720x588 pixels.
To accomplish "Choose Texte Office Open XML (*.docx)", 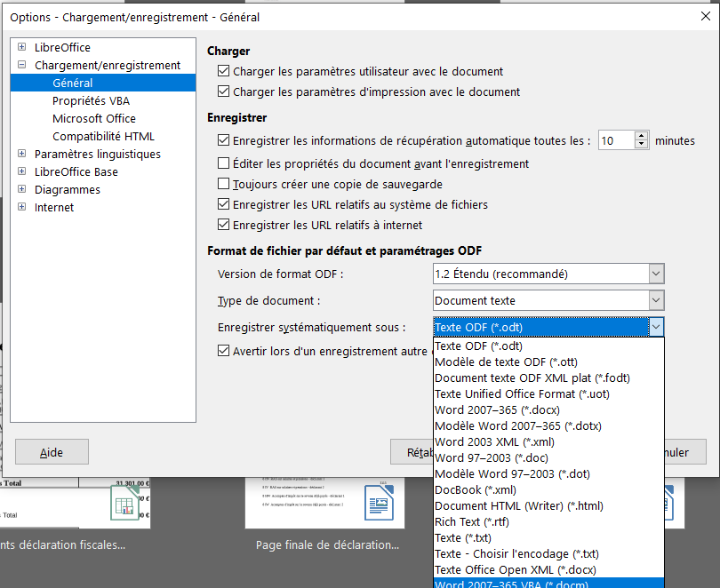I will coord(548,570).
